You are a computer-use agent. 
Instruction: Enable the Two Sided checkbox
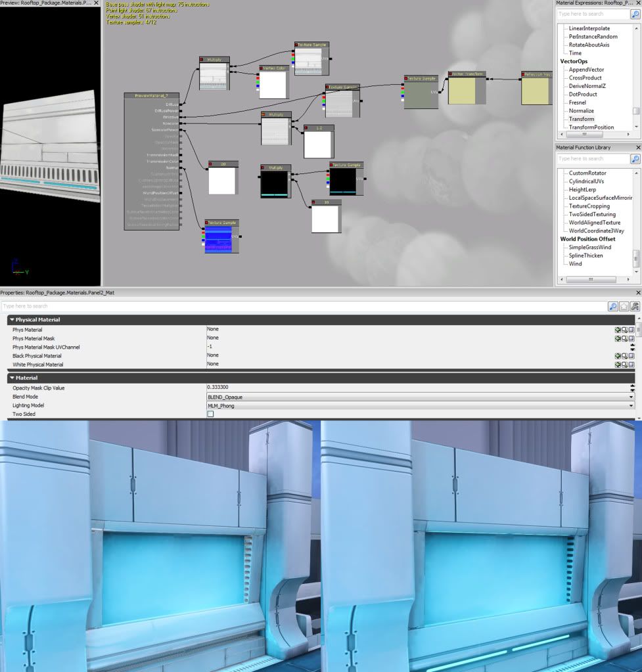(x=210, y=414)
